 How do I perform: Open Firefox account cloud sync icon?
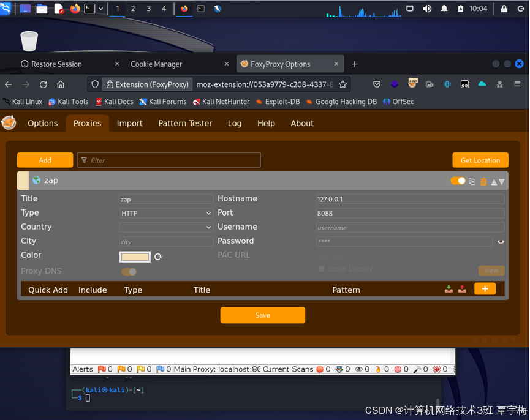tap(482, 84)
